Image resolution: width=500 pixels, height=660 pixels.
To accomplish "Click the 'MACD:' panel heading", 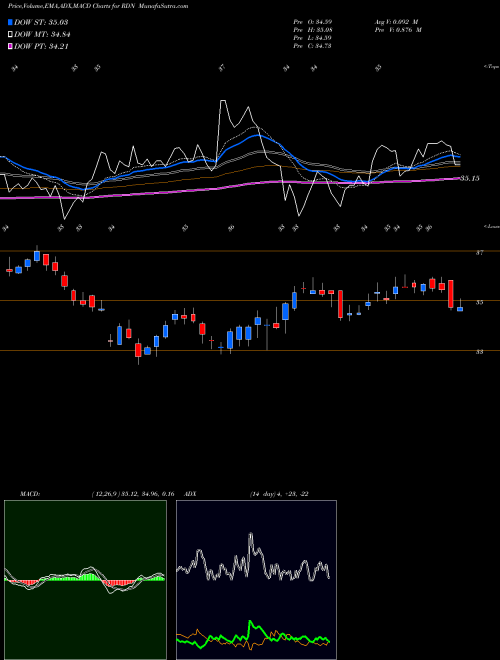I will point(30,494).
